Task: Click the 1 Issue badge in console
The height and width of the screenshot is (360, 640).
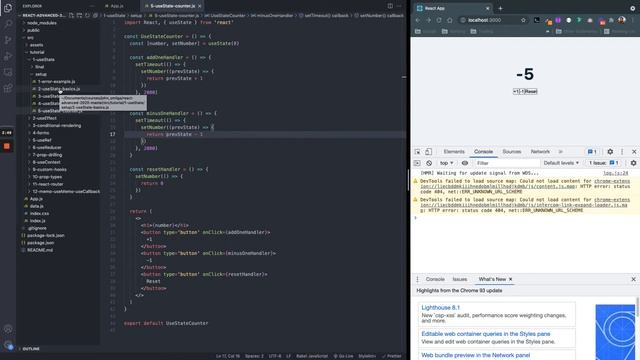Action: (604, 163)
